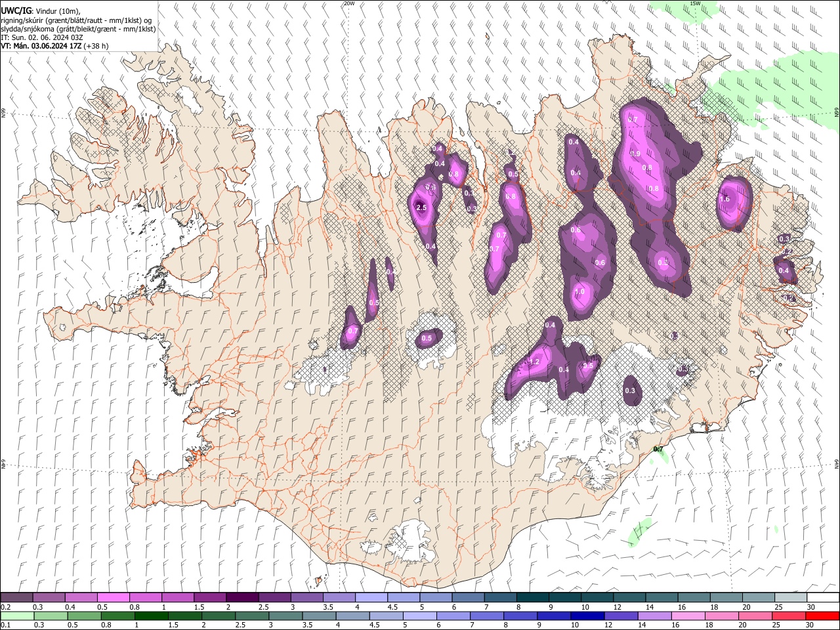
Task: Click the 1.2 precipitation value label
Action: point(534,362)
